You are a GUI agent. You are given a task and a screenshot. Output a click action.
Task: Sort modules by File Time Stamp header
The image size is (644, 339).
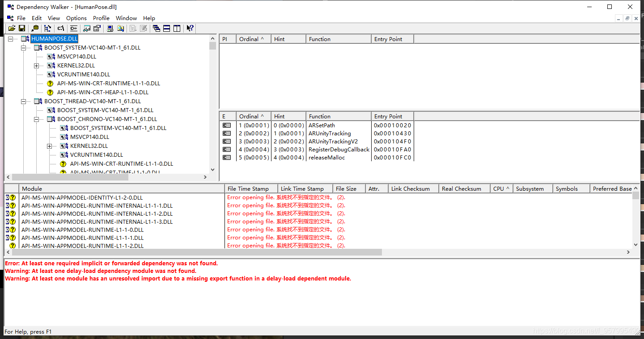251,188
